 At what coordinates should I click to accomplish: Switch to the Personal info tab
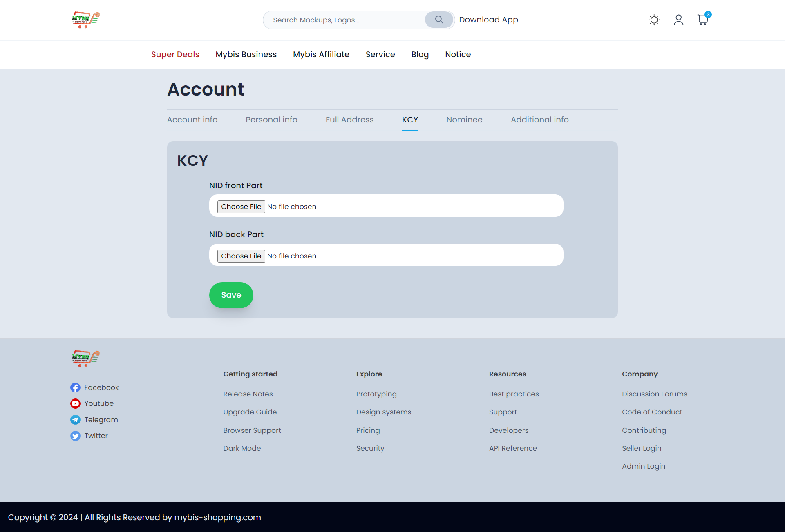(x=271, y=120)
